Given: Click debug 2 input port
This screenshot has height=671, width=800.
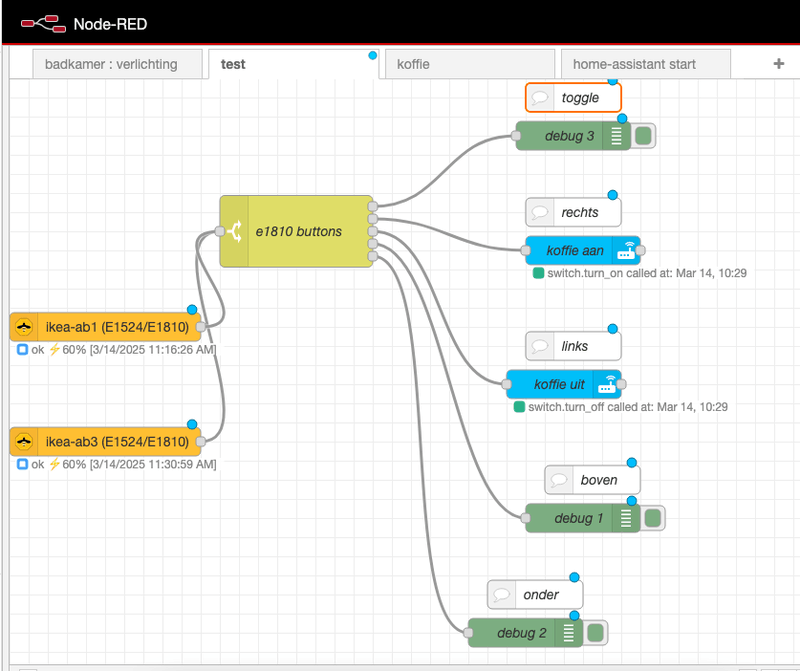Looking at the screenshot, I should pos(468,633).
